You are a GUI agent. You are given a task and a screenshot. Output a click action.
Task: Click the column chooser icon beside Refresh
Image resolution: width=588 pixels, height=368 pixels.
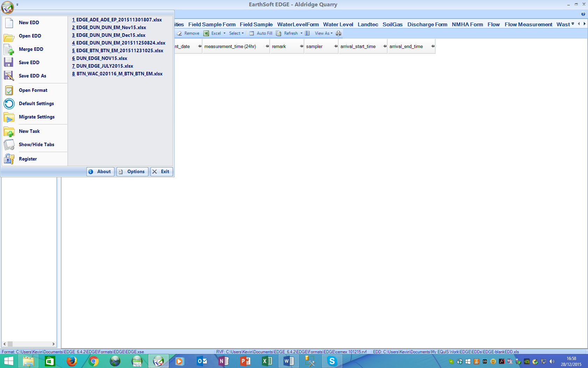click(307, 33)
